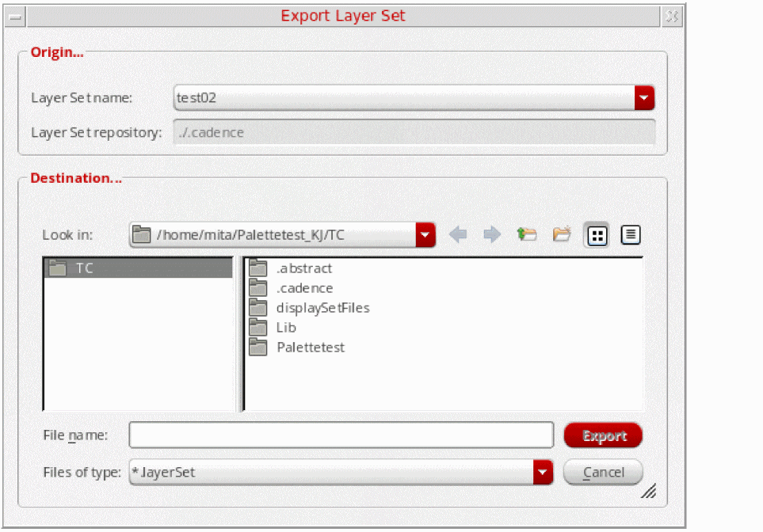Select the Lib folder
Image resolution: width=763 pixels, height=532 pixels.
273,327
